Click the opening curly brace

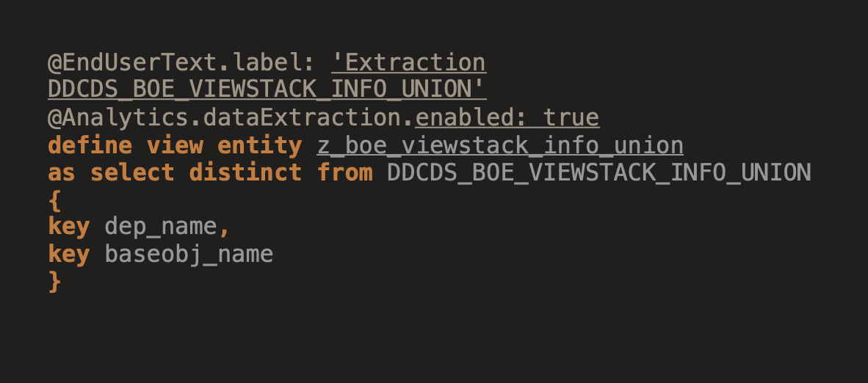tap(55, 200)
